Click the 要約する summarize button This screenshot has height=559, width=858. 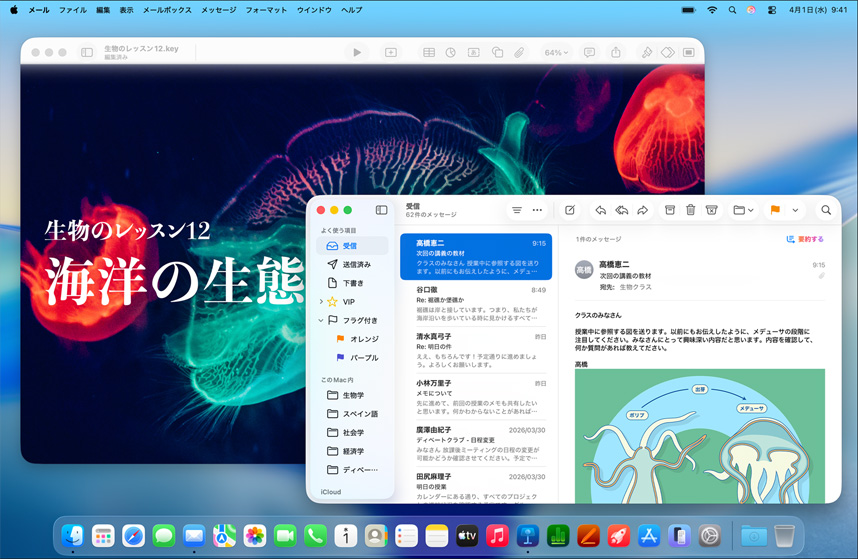coord(805,239)
